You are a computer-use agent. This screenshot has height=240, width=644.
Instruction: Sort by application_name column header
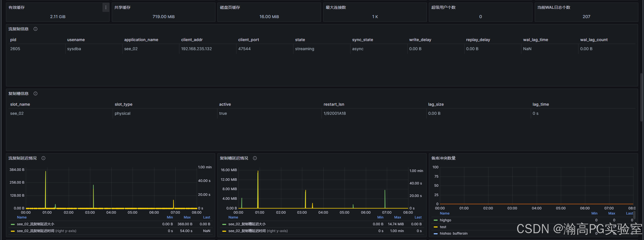tap(141, 40)
